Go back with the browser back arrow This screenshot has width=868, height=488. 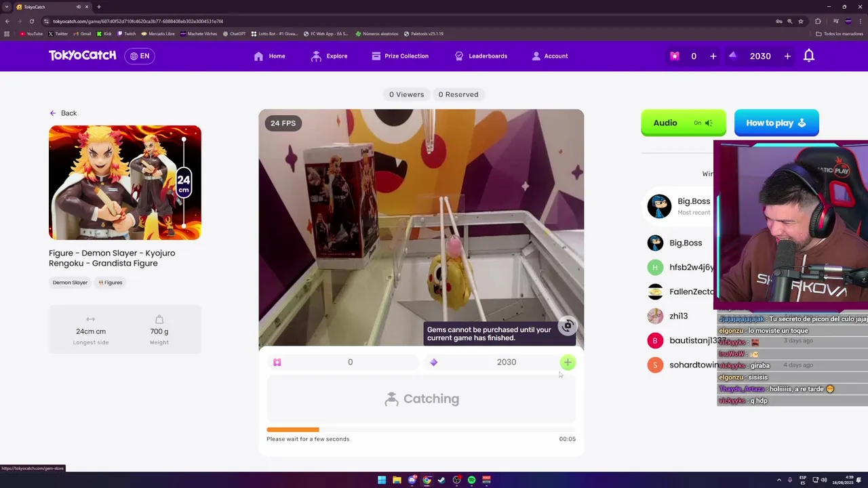7,21
